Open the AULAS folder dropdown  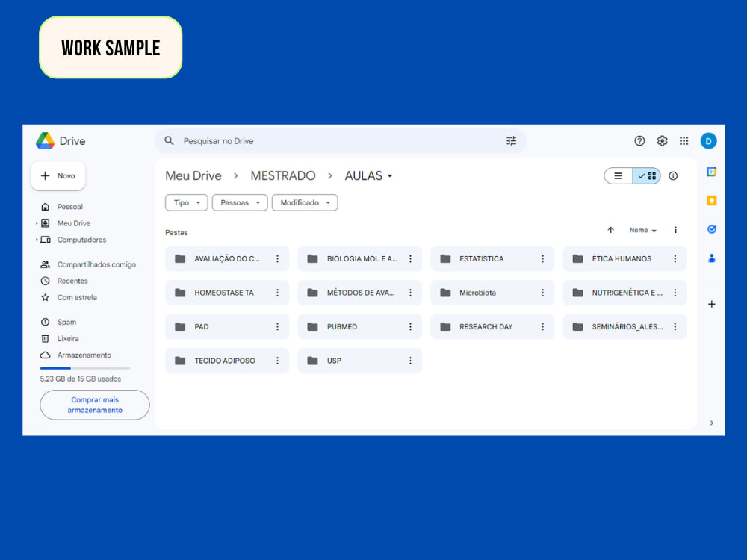coord(368,176)
